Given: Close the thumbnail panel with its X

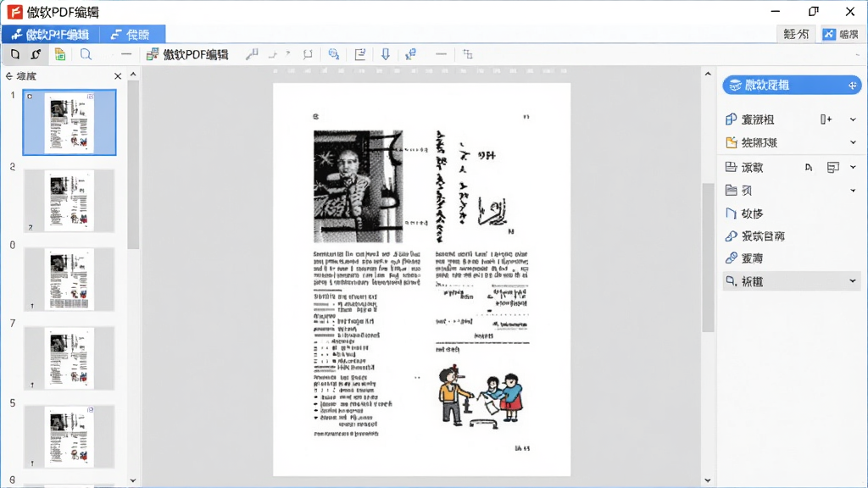Looking at the screenshot, I should [117, 76].
